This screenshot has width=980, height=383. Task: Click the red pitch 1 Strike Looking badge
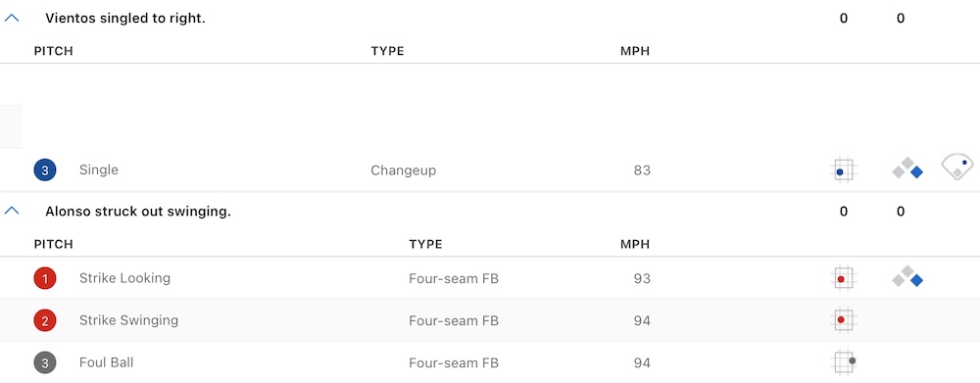pos(45,278)
